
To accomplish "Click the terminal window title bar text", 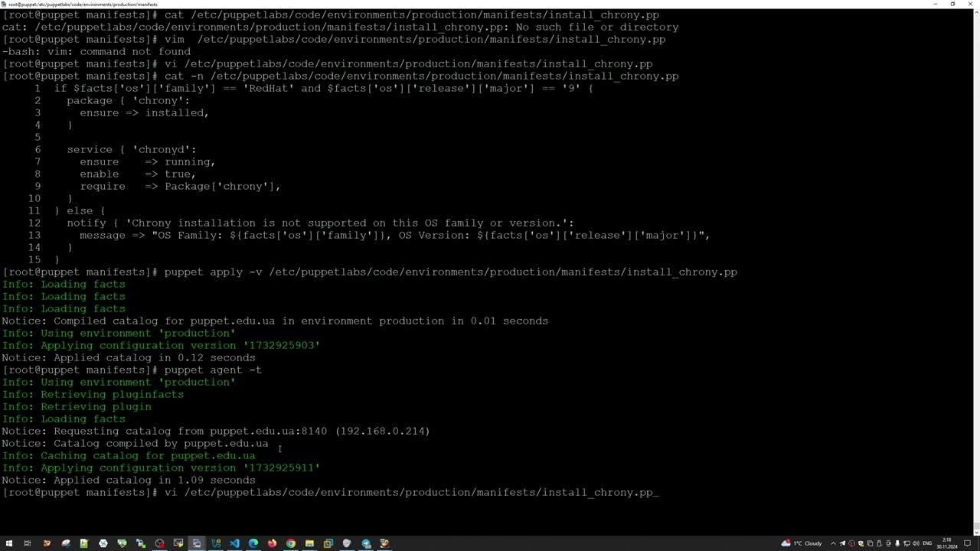I will 83,4.
